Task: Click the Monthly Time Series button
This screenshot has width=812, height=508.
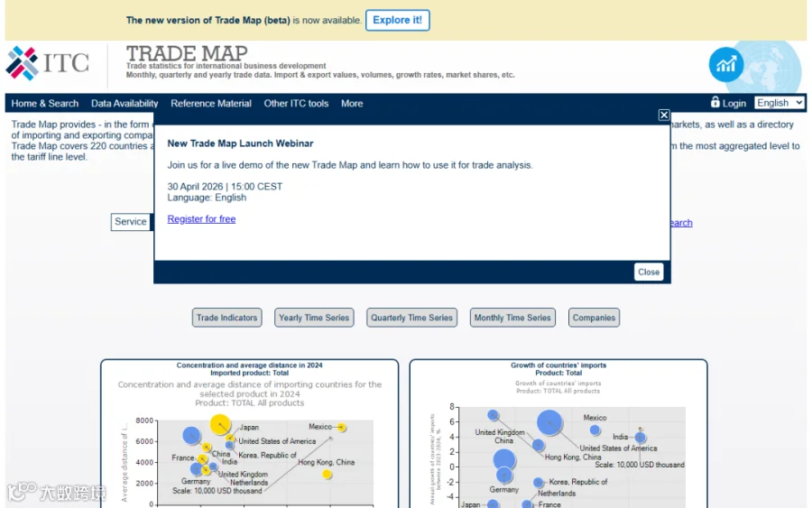Action: 512,318
